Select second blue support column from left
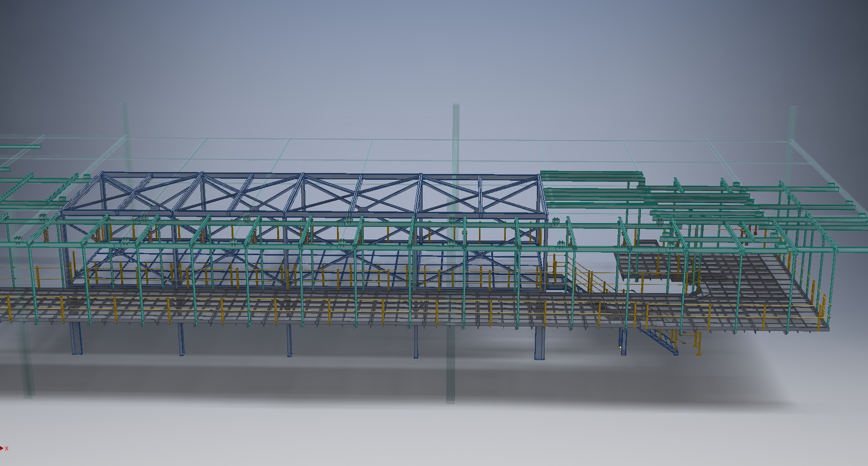 [x=181, y=340]
